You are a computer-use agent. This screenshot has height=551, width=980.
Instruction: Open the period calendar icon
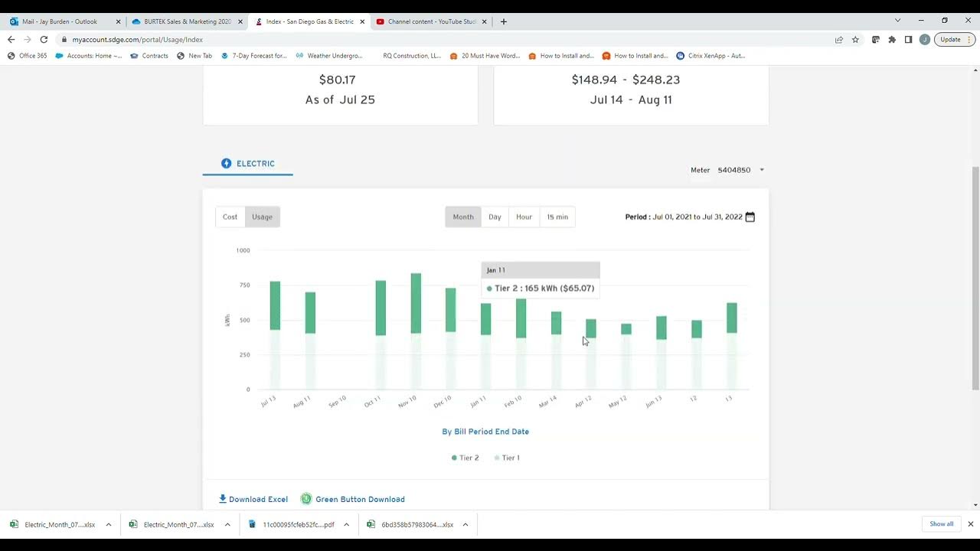pyautogui.click(x=750, y=217)
